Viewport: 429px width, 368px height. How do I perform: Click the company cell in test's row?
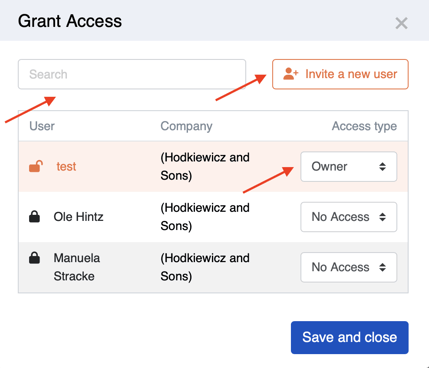[x=205, y=166]
